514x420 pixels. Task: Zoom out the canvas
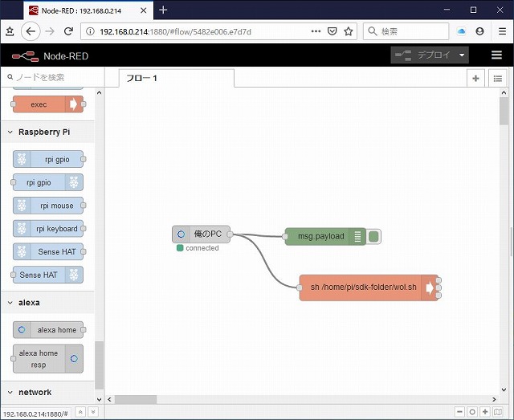coord(459,412)
